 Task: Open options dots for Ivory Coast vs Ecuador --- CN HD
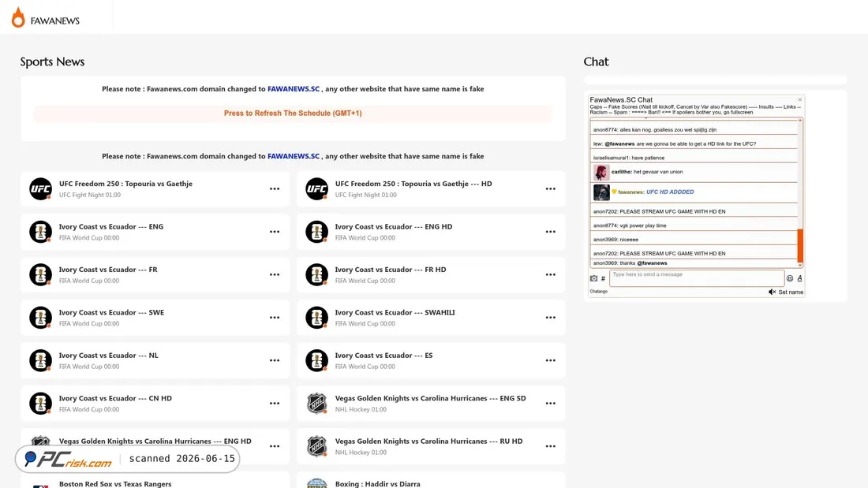click(x=275, y=404)
